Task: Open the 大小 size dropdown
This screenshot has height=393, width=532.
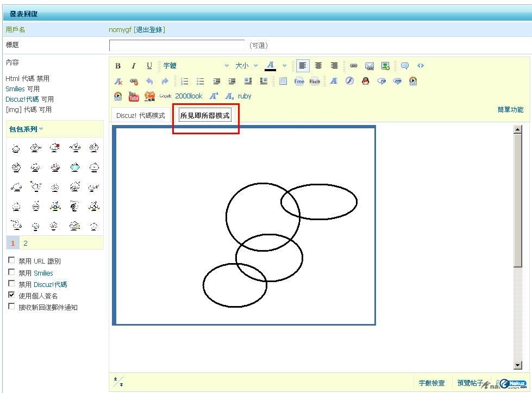Action: pos(247,65)
